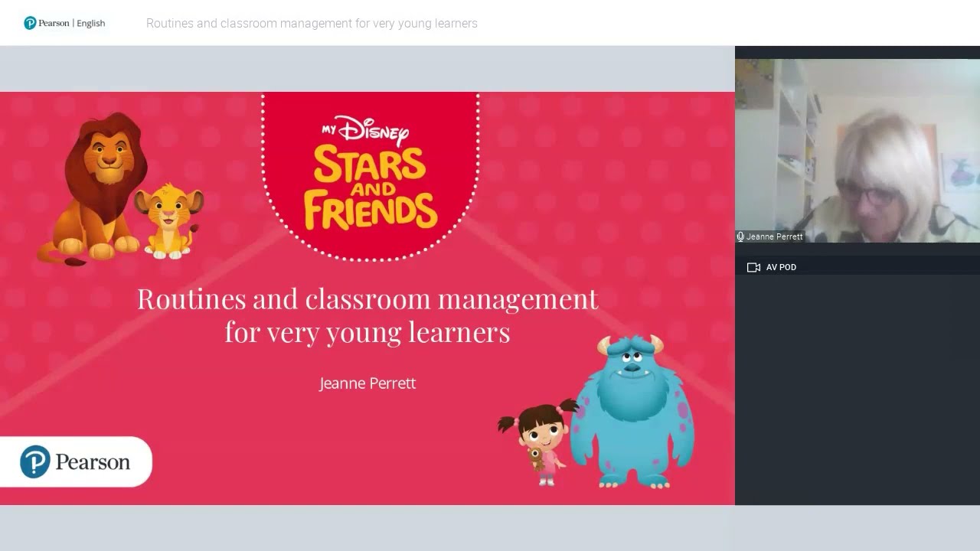Click the Pearson logo badge on slide

pyautogui.click(x=76, y=461)
